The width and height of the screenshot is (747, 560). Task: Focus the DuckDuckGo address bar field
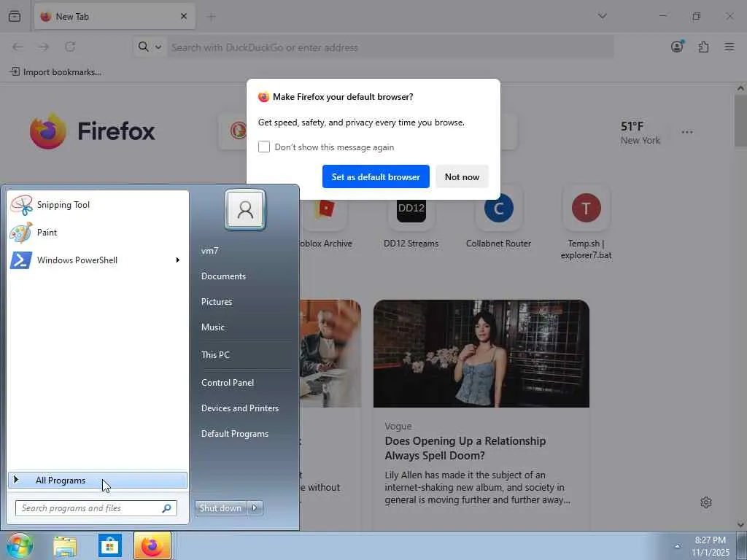pos(390,47)
